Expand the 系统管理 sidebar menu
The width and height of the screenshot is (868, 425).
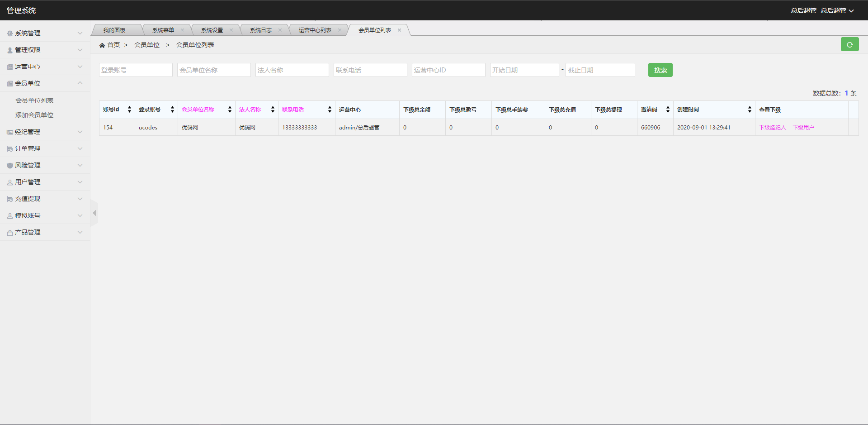point(44,33)
